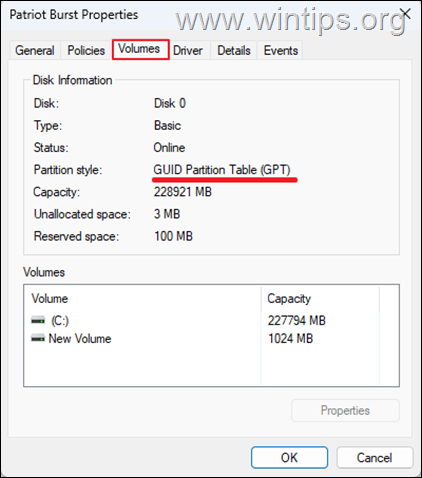422x478 pixels.
Task: Click the Disk 0 value text
Action: click(x=170, y=103)
